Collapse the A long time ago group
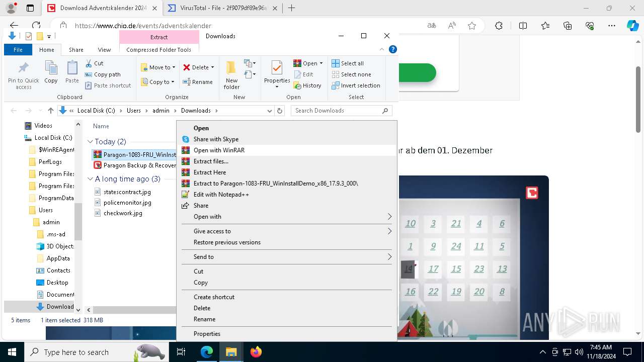 [x=91, y=179]
